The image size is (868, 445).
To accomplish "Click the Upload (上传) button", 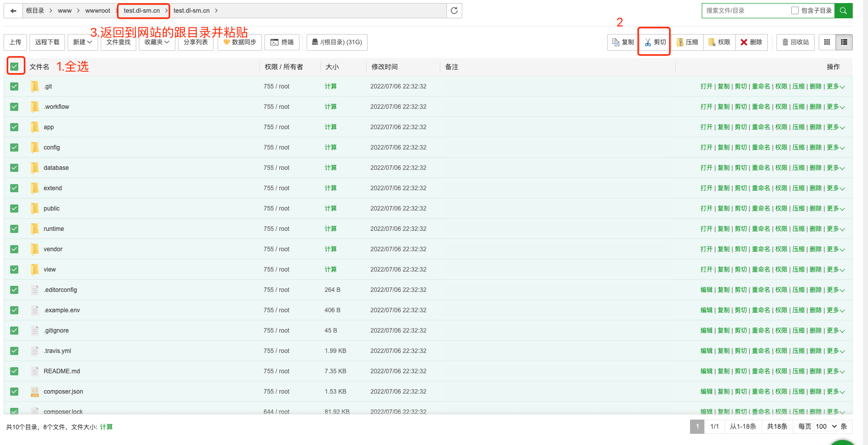I will tap(15, 42).
